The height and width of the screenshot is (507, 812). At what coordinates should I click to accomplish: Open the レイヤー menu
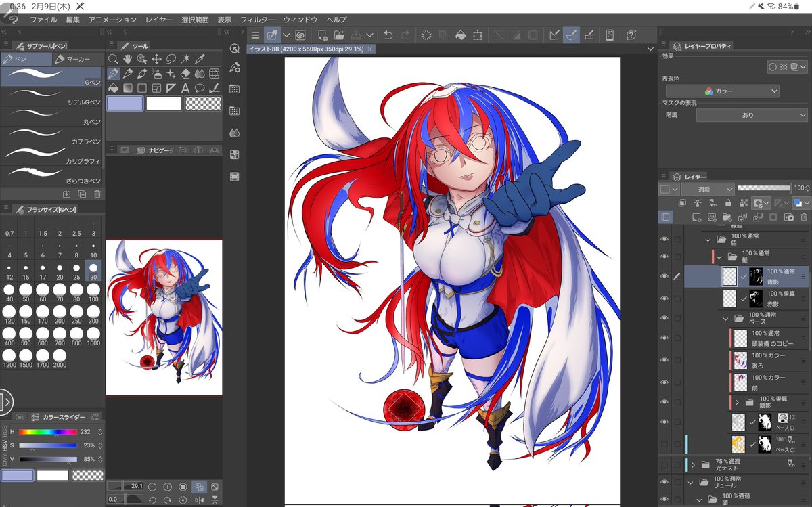[159, 20]
